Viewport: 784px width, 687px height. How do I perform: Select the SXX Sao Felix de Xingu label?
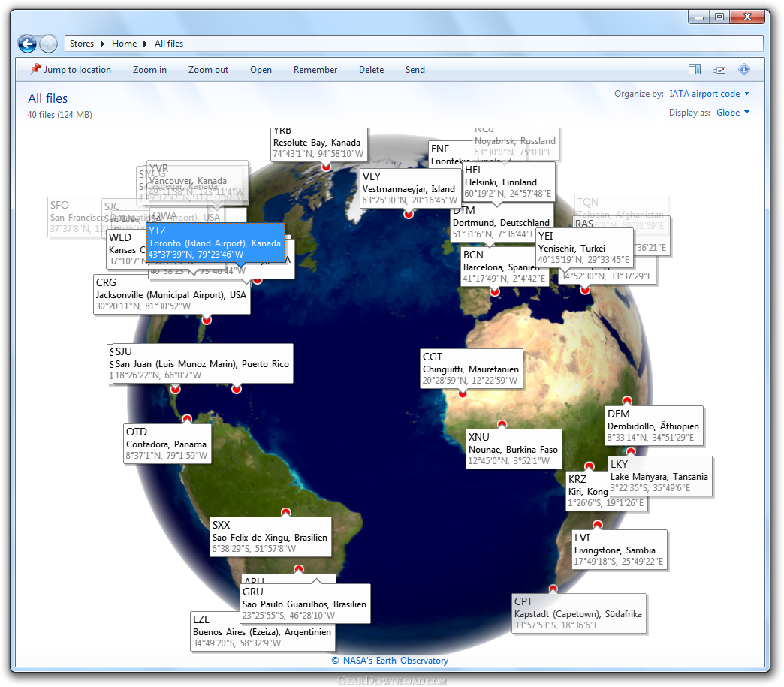click(x=270, y=537)
